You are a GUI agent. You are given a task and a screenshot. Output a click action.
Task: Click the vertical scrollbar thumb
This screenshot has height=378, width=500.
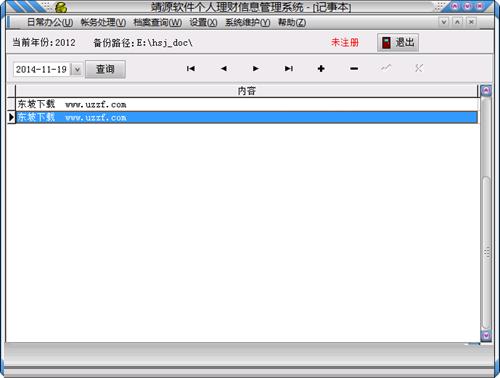[x=487, y=252]
